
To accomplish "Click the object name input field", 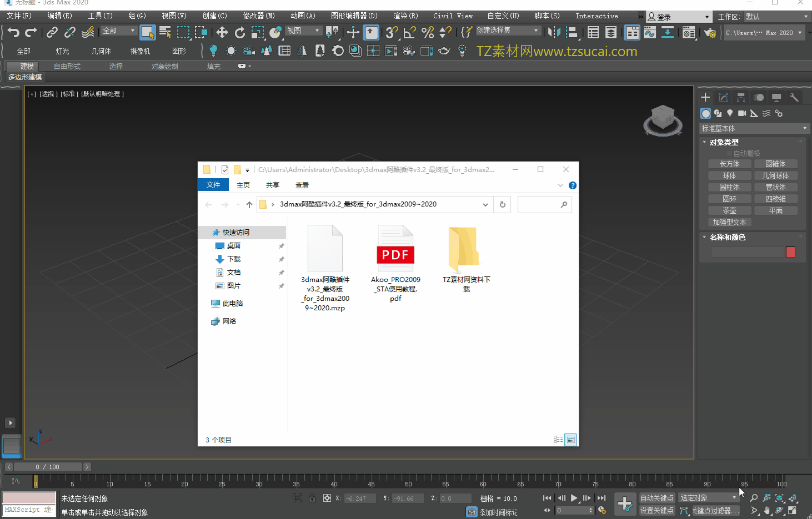I will tap(747, 252).
